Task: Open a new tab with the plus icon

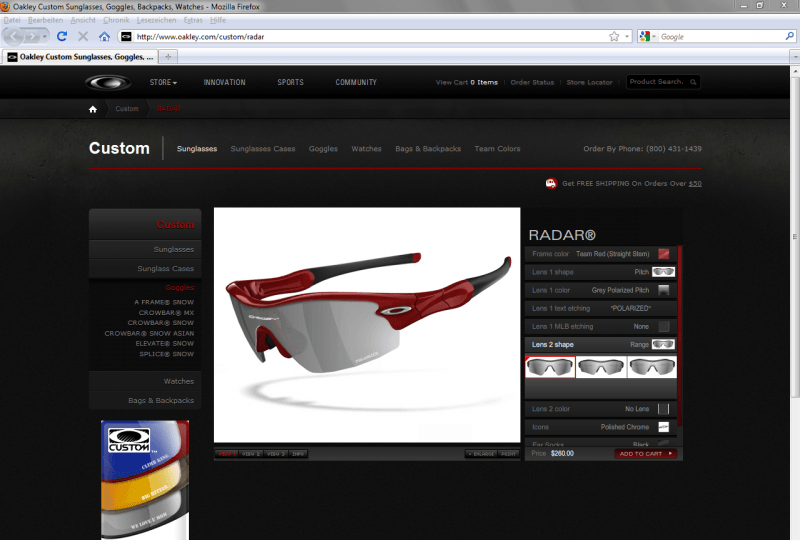Action: pyautogui.click(x=168, y=57)
